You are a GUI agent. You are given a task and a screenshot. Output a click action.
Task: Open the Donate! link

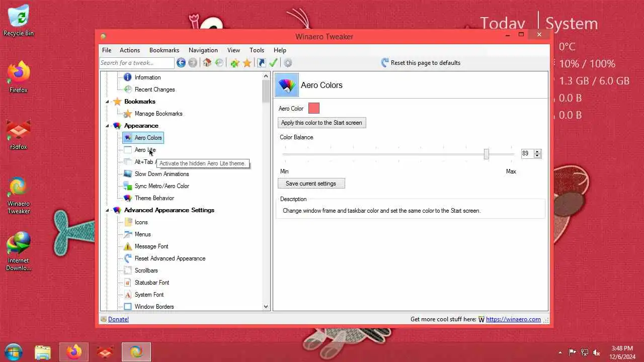pyautogui.click(x=118, y=319)
